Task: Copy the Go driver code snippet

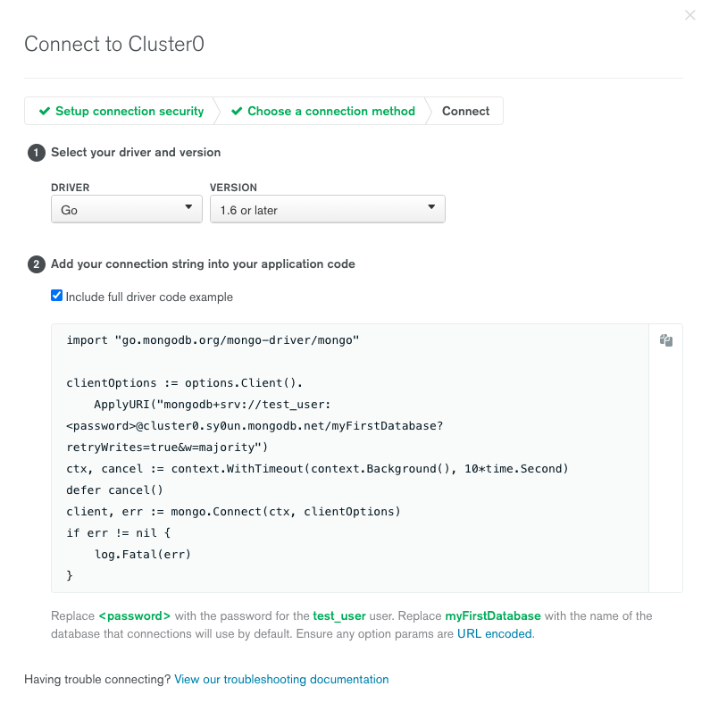Action: [665, 340]
